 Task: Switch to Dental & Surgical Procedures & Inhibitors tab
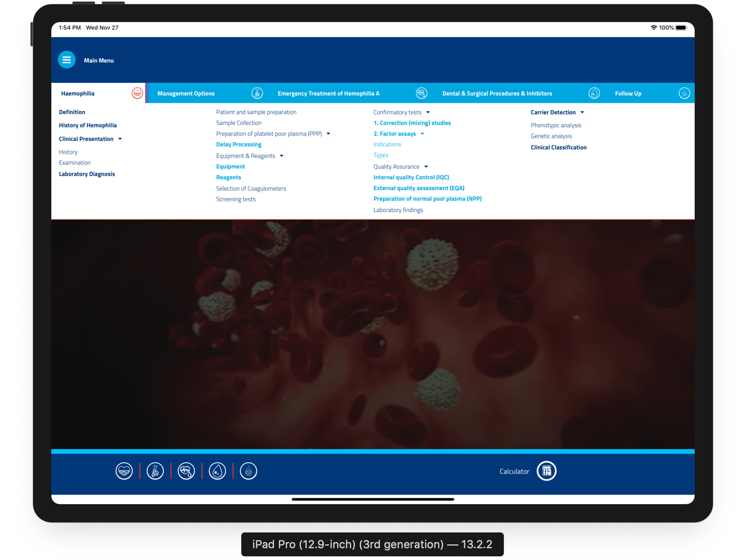pos(497,94)
